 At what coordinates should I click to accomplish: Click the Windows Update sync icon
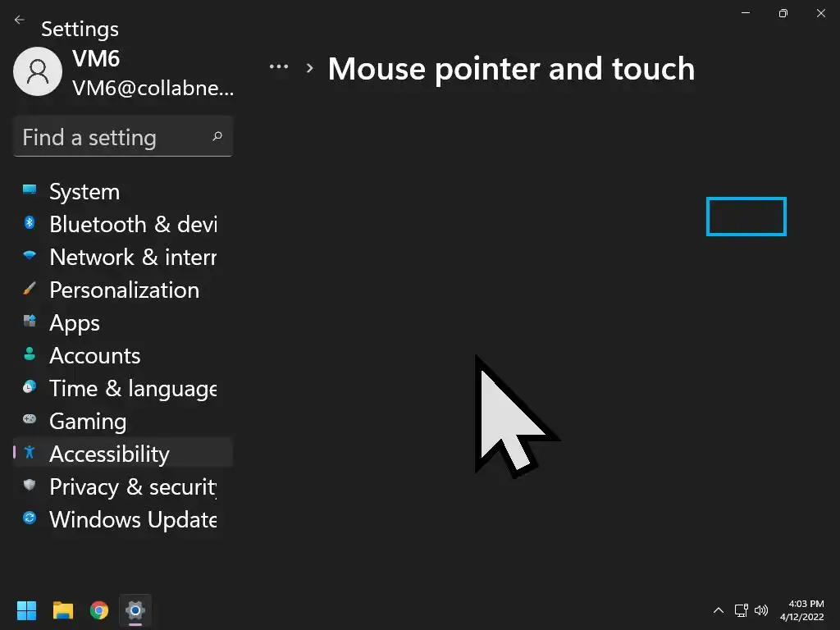[x=30, y=518]
